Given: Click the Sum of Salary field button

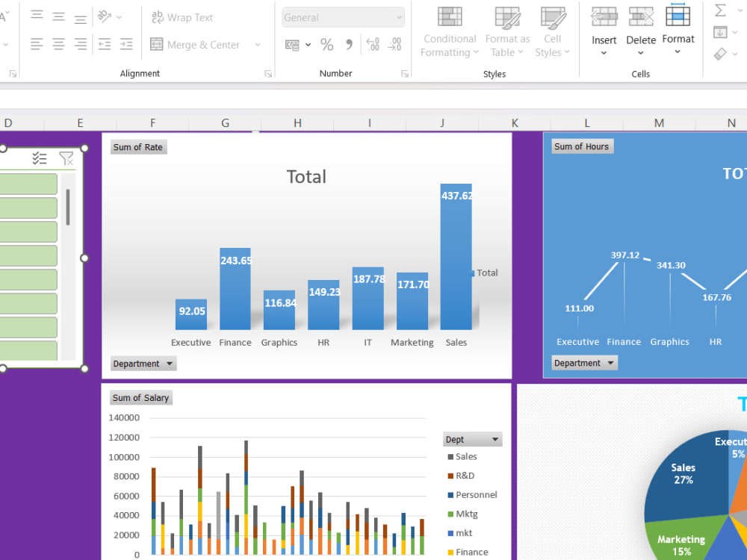Looking at the screenshot, I should pyautogui.click(x=141, y=398).
